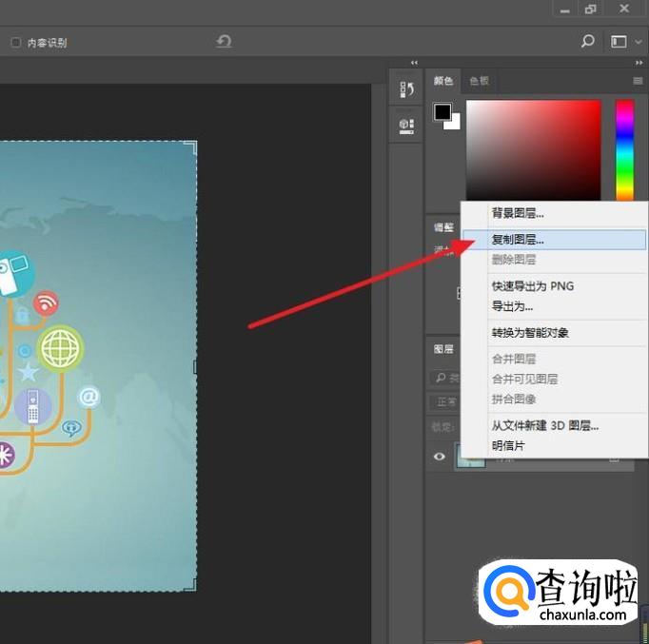The width and height of the screenshot is (649, 644).
Task: Open the workspace layout switcher icon
Action: (x=619, y=42)
